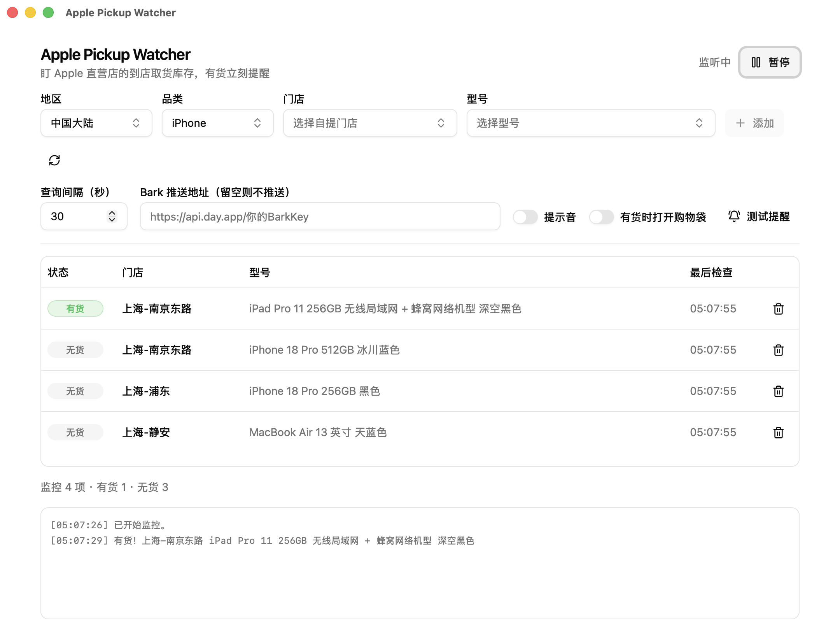This screenshot has width=840, height=638.
Task: Click the MacBook Air 13 英寸 天蓝色 text
Action: click(318, 433)
